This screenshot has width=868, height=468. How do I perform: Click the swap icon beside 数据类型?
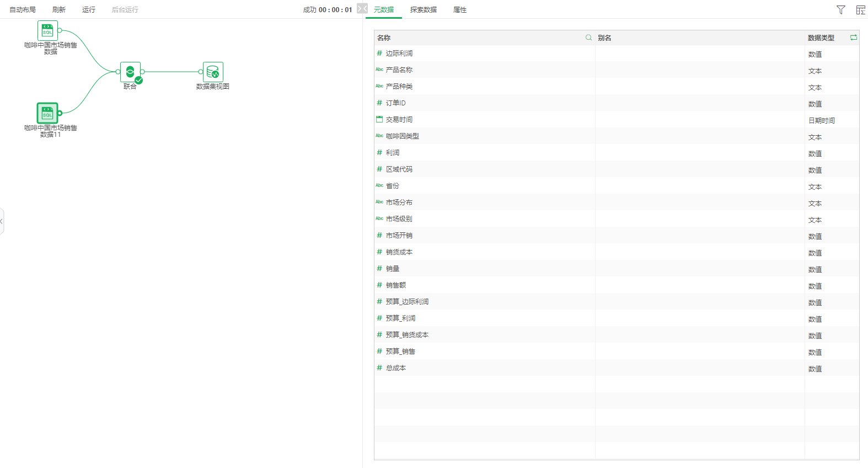click(853, 38)
